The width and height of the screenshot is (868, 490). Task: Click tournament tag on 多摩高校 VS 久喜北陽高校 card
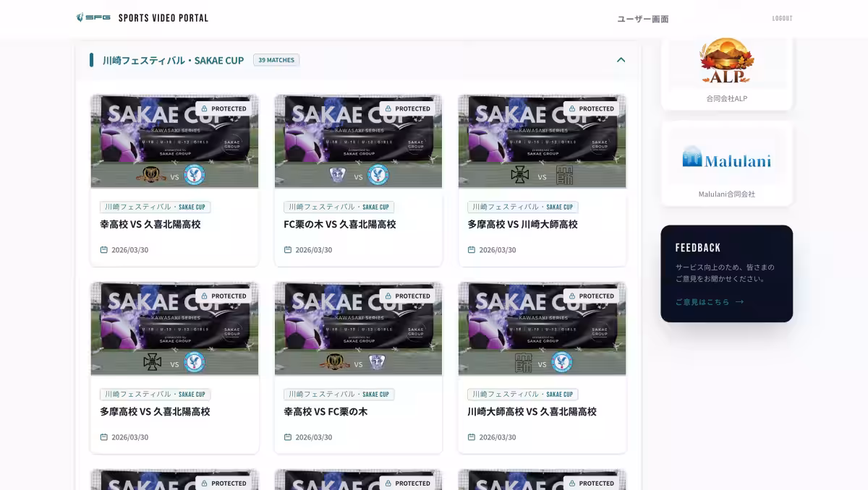[x=155, y=394]
